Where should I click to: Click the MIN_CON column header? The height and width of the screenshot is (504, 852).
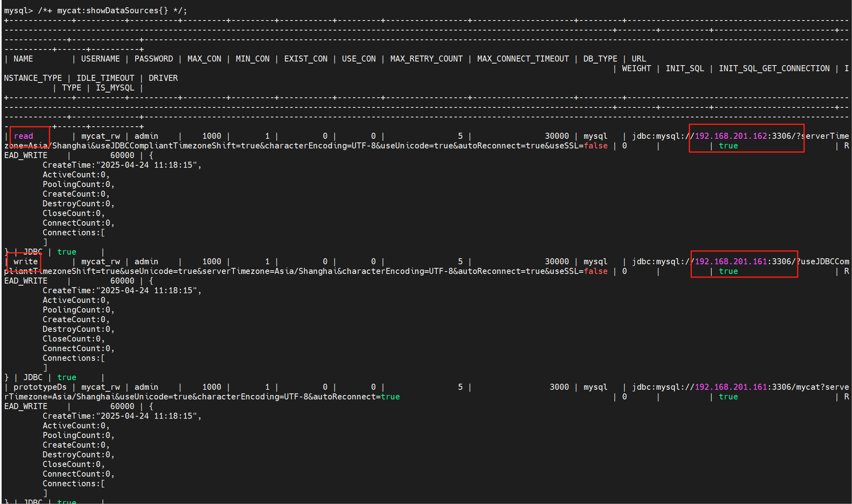click(253, 59)
